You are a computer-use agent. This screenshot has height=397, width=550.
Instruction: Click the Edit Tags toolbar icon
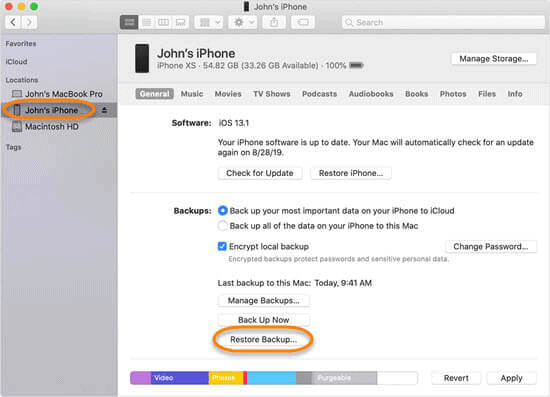tap(303, 22)
